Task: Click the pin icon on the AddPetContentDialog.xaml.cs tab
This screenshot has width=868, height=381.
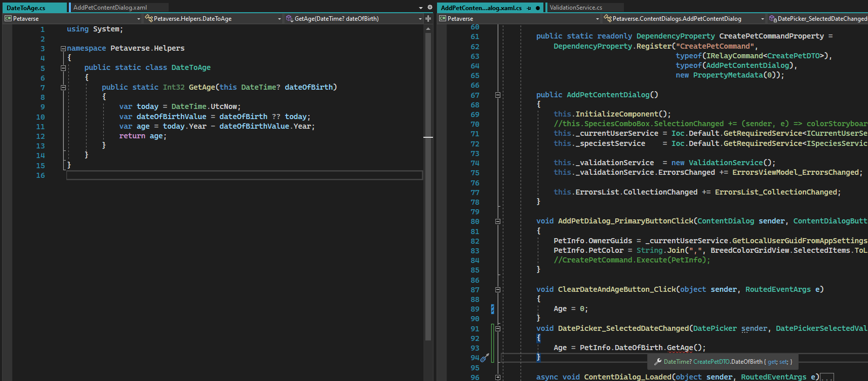Action: [529, 8]
